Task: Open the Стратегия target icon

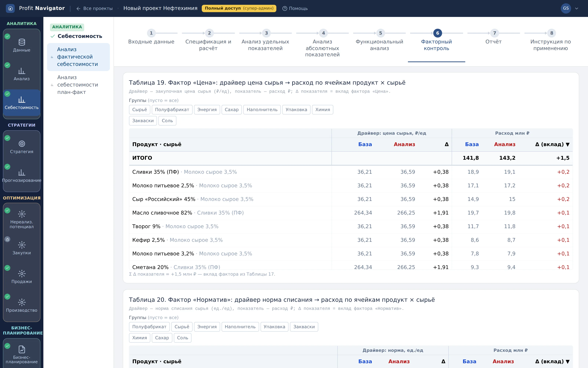Action: pyautogui.click(x=22, y=144)
